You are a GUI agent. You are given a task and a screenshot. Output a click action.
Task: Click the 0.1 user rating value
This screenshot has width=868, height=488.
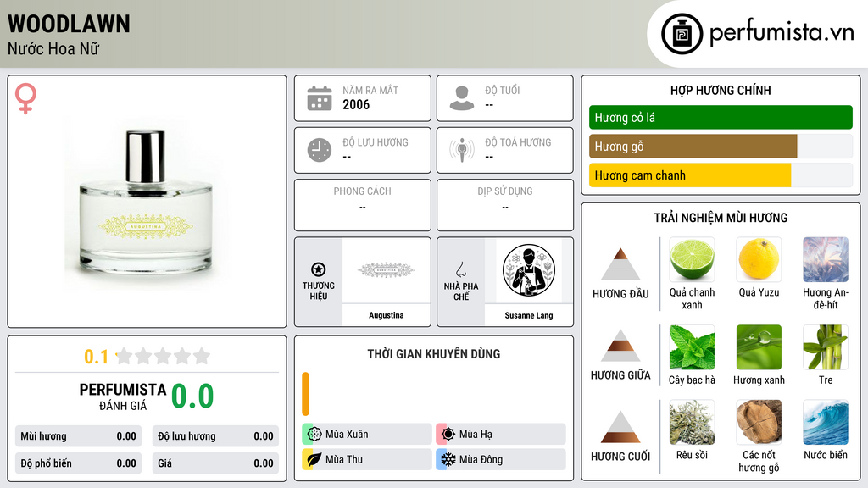(96, 357)
